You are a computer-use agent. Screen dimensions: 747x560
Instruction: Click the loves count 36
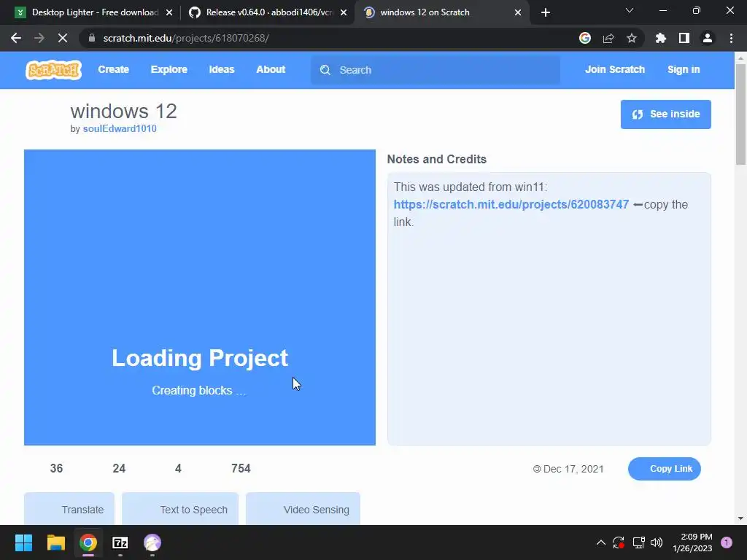click(x=56, y=469)
